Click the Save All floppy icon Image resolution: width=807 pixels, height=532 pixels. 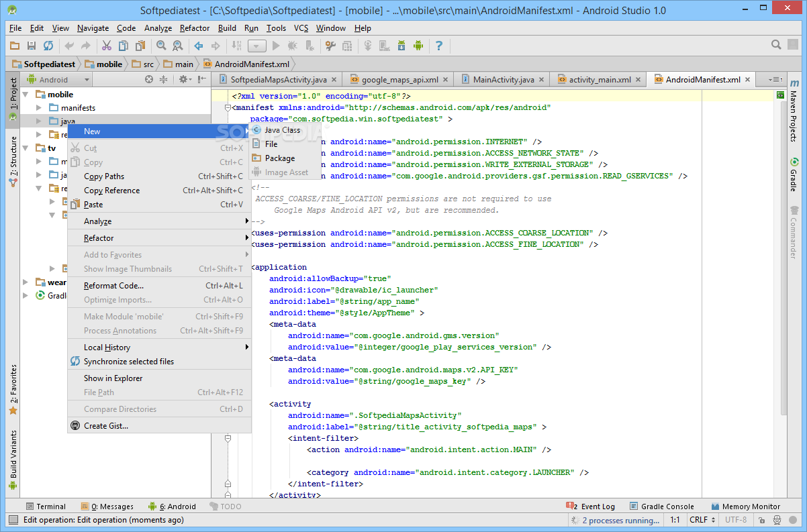(x=32, y=46)
